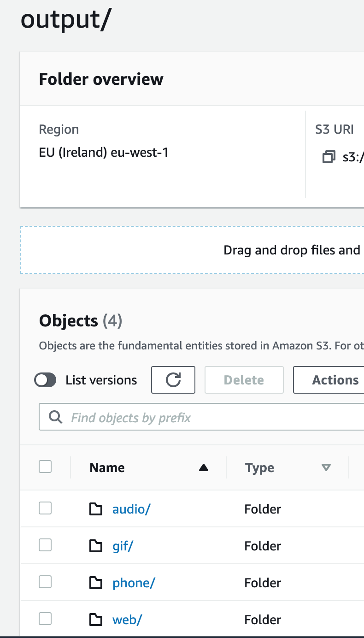This screenshot has width=364, height=638.
Task: Open the phone/ folder link
Action: [134, 583]
